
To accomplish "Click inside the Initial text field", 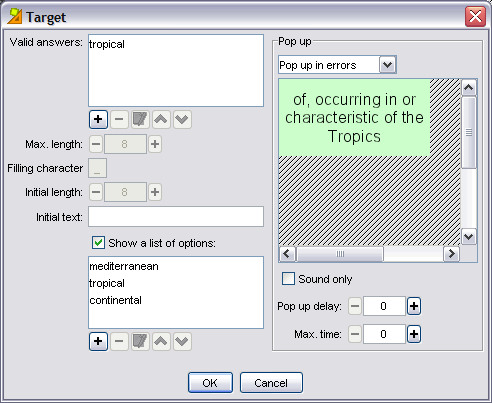I will click(176, 217).
